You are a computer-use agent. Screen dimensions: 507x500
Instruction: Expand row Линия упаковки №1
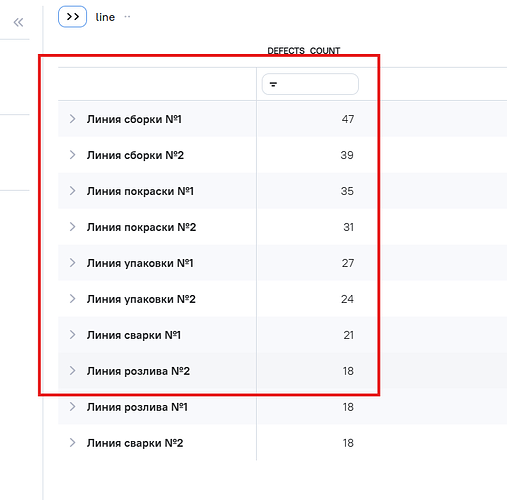[x=72, y=263]
